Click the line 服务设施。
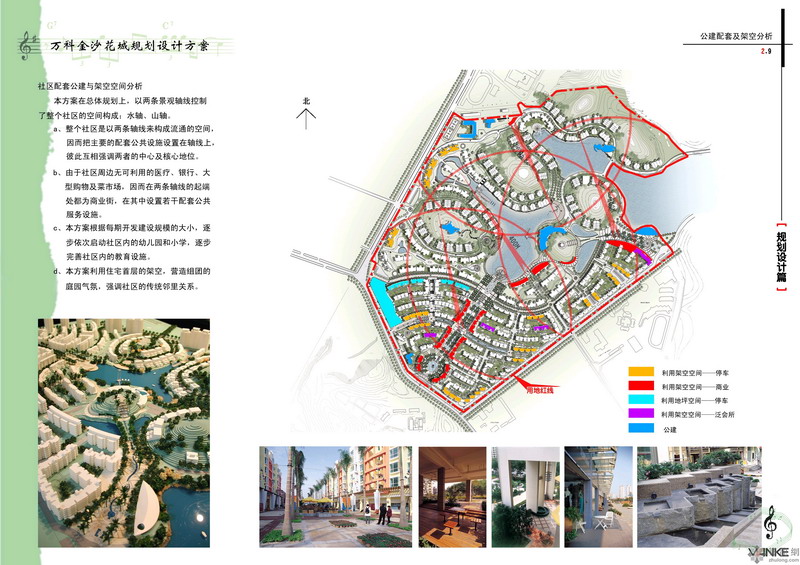Viewport: 800px width, 565px height. [x=84, y=215]
